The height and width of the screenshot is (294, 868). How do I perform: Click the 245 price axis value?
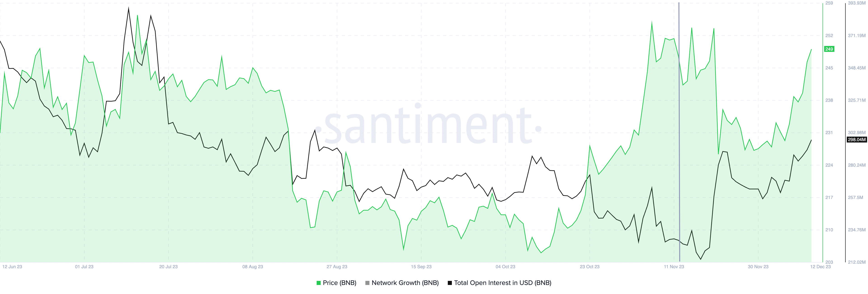[829, 68]
